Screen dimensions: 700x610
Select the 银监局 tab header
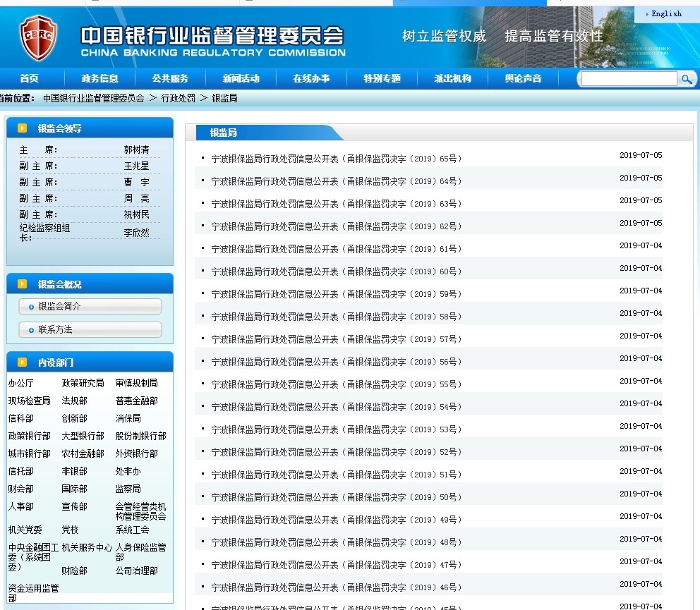click(x=224, y=133)
